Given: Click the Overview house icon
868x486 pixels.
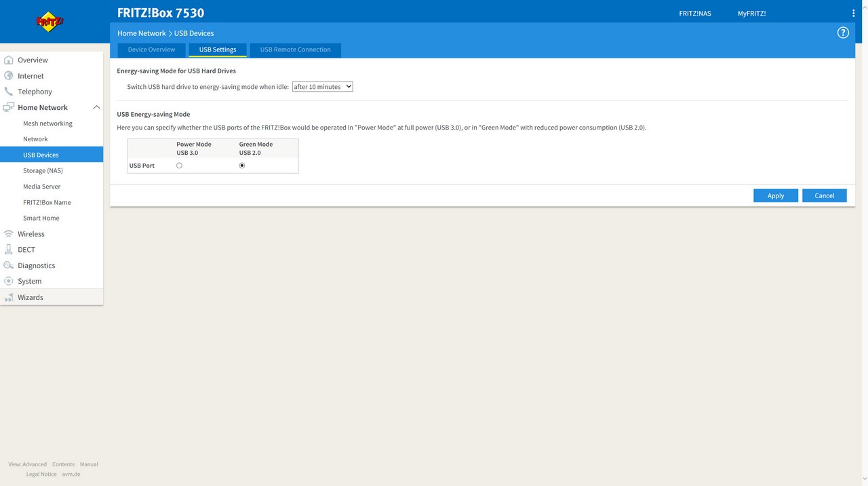Looking at the screenshot, I should click(x=9, y=60).
